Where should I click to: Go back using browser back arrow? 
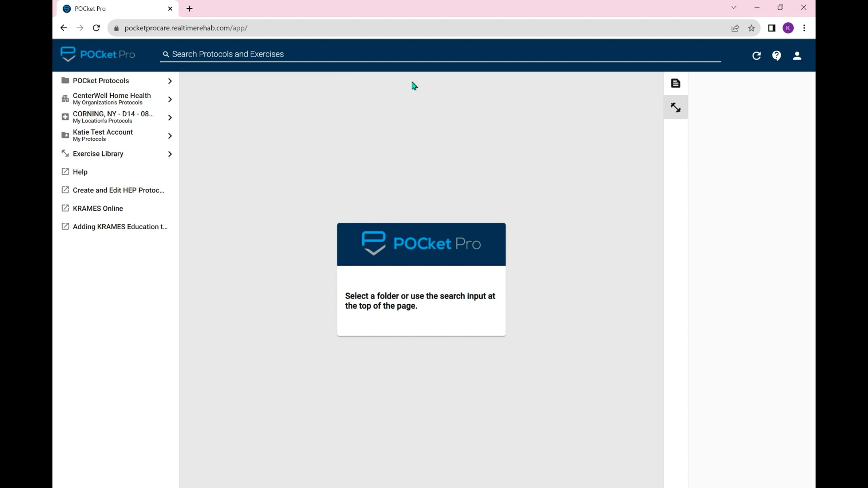pyautogui.click(x=64, y=28)
